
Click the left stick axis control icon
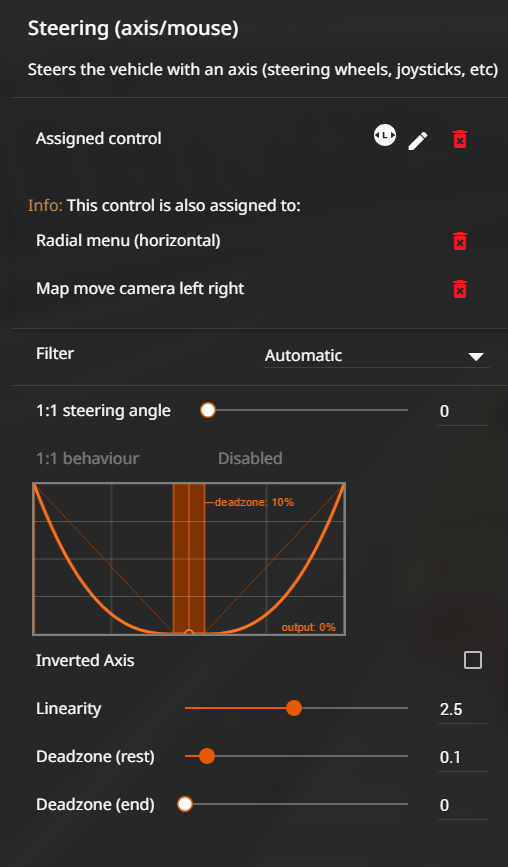pyautogui.click(x=385, y=135)
